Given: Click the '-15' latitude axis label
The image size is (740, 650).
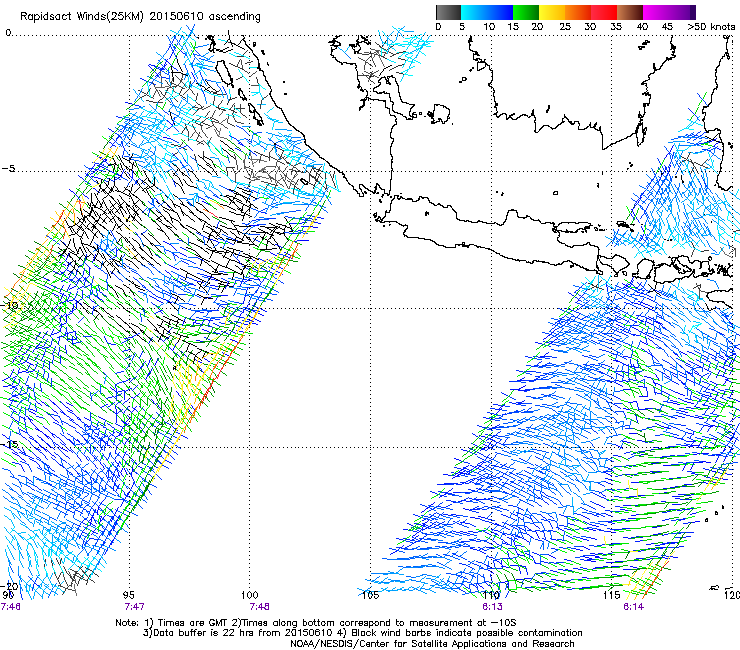Looking at the screenshot, I should pyautogui.click(x=10, y=444).
